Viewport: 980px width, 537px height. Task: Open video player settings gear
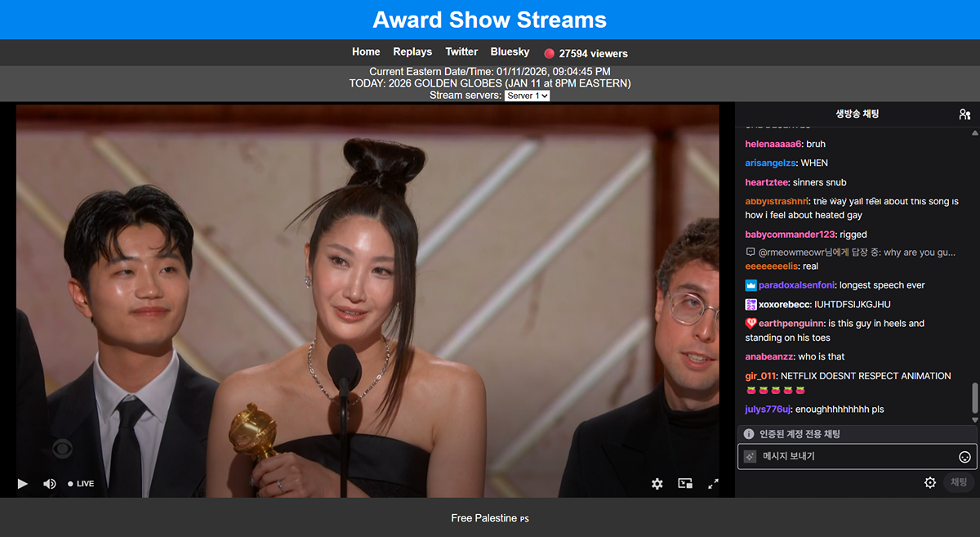[x=657, y=484]
